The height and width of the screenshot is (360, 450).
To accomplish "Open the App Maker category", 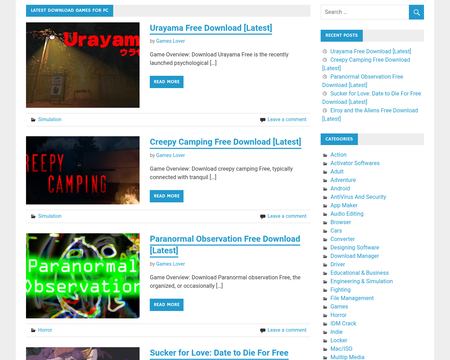I will (x=344, y=205).
